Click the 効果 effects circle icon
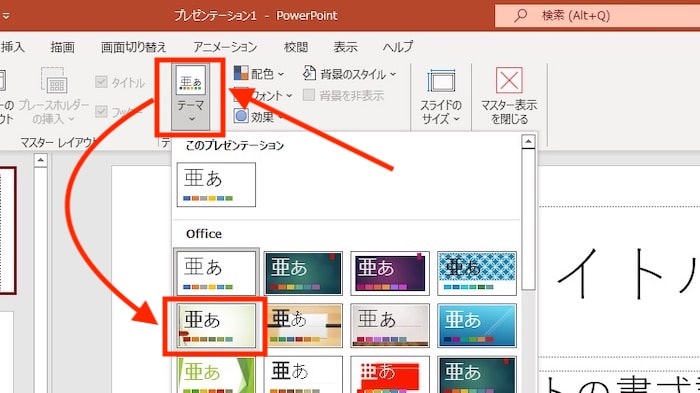Viewport: 700px width, 393px height. [x=241, y=116]
